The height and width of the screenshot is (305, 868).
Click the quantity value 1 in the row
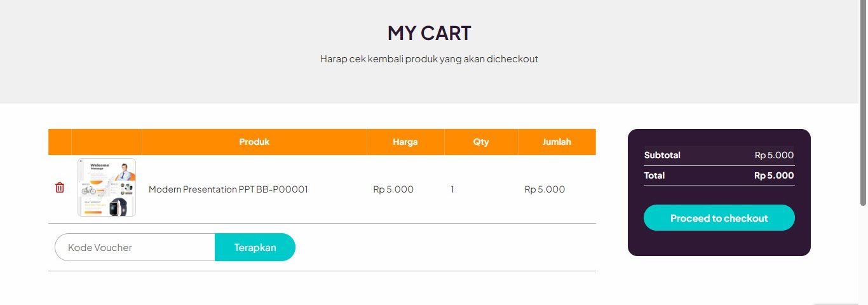(452, 189)
